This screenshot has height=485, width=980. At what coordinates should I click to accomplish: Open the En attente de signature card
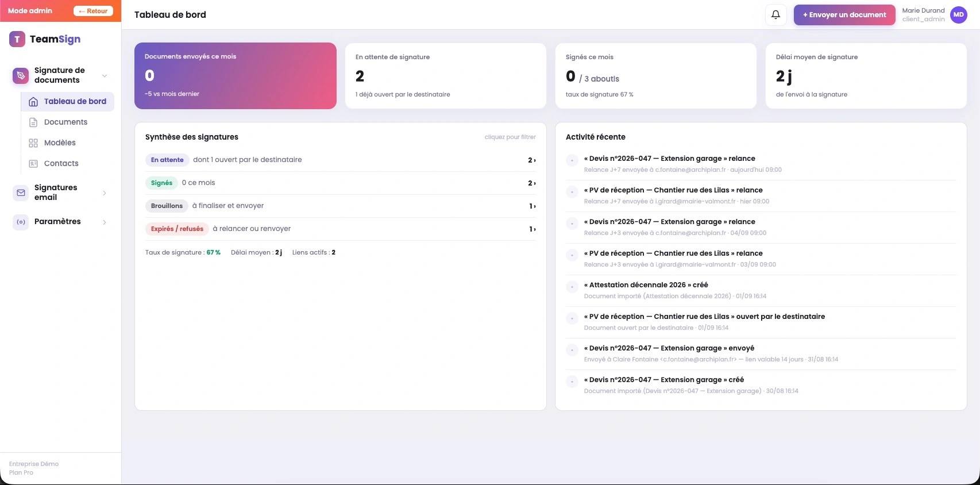(x=446, y=76)
